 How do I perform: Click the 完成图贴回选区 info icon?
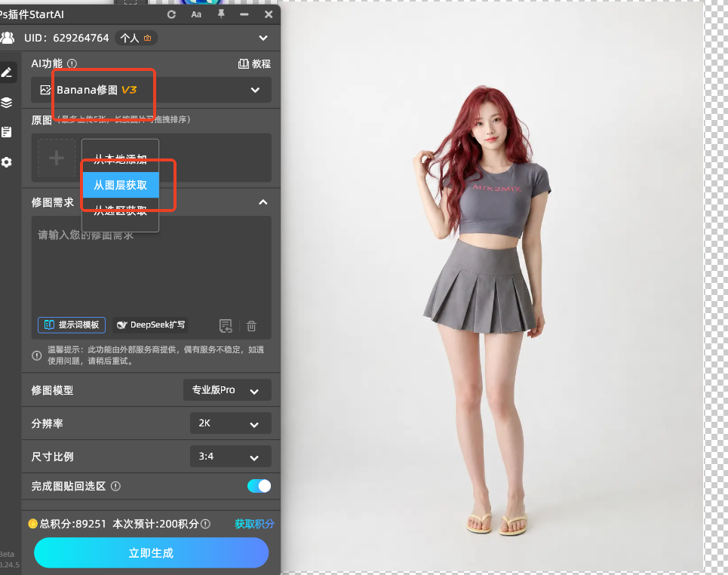[x=116, y=486]
